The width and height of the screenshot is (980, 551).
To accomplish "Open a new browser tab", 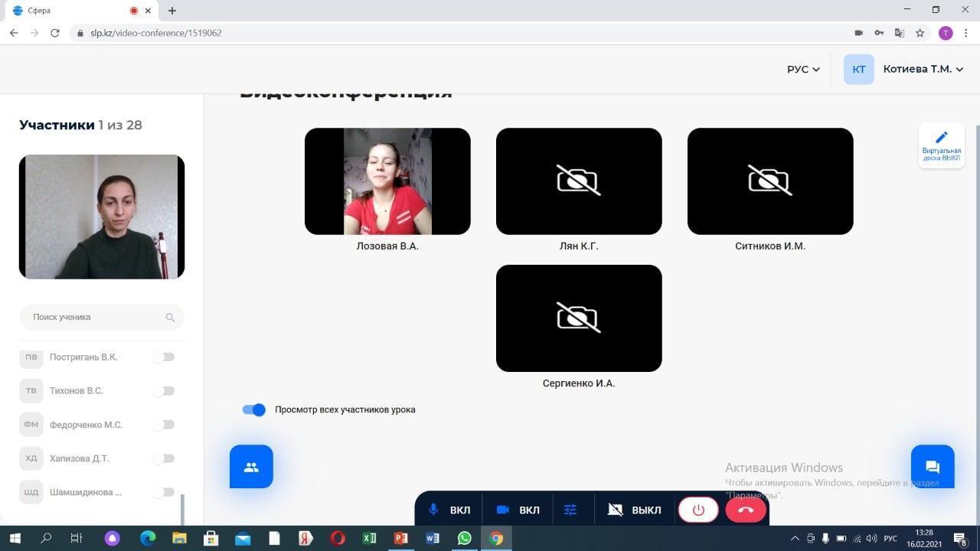I will [x=172, y=11].
